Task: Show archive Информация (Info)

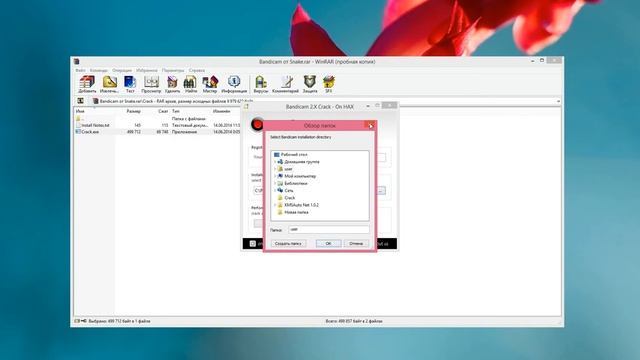Action: point(234,84)
